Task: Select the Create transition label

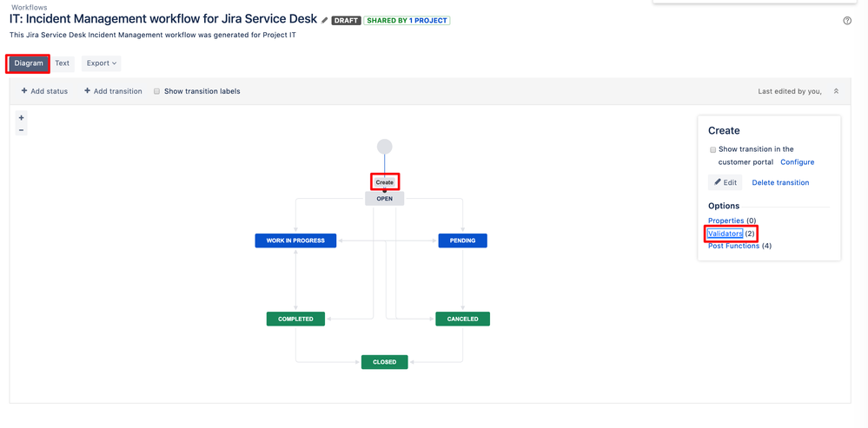Action: [x=384, y=182]
